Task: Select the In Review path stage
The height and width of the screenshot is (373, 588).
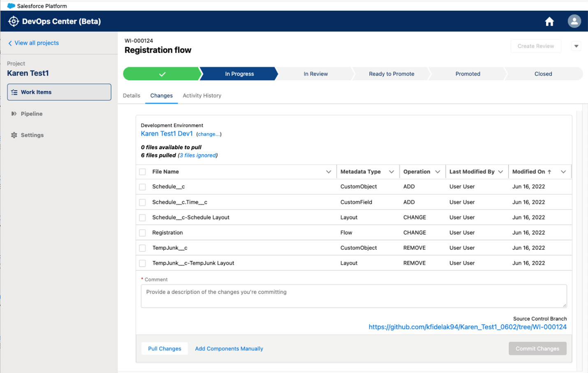Action: [x=316, y=74]
